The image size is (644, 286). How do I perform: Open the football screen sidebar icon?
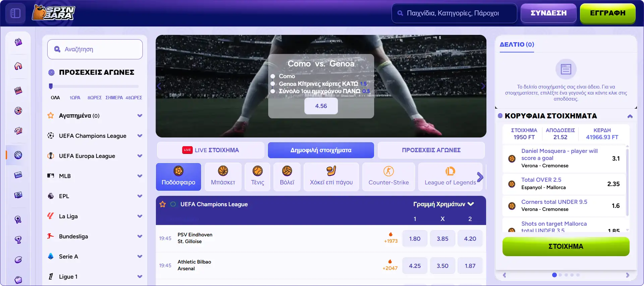click(x=18, y=195)
